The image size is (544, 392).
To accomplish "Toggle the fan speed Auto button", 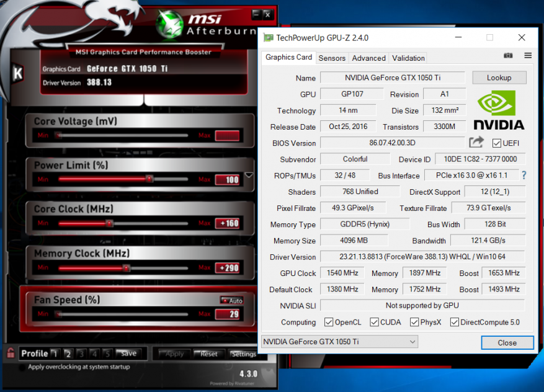I will coord(232,300).
